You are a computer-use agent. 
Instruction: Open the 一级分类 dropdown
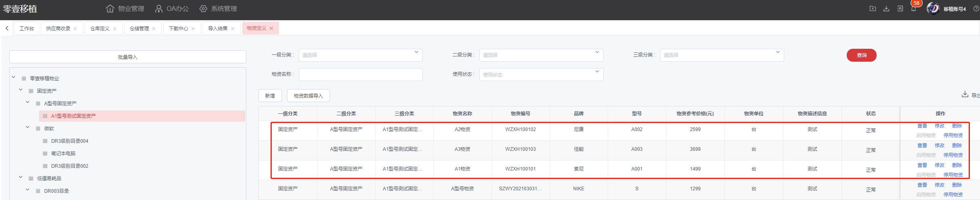coord(361,55)
